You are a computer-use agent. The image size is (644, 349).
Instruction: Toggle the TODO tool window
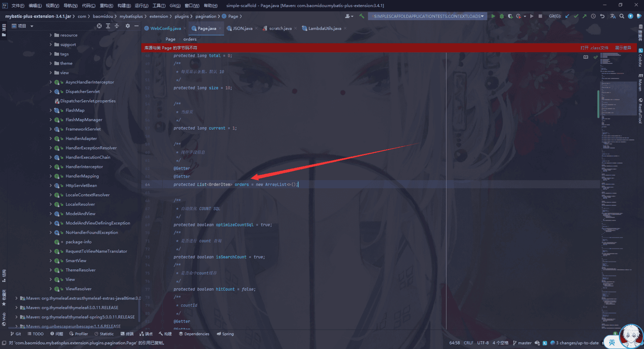(x=35, y=334)
